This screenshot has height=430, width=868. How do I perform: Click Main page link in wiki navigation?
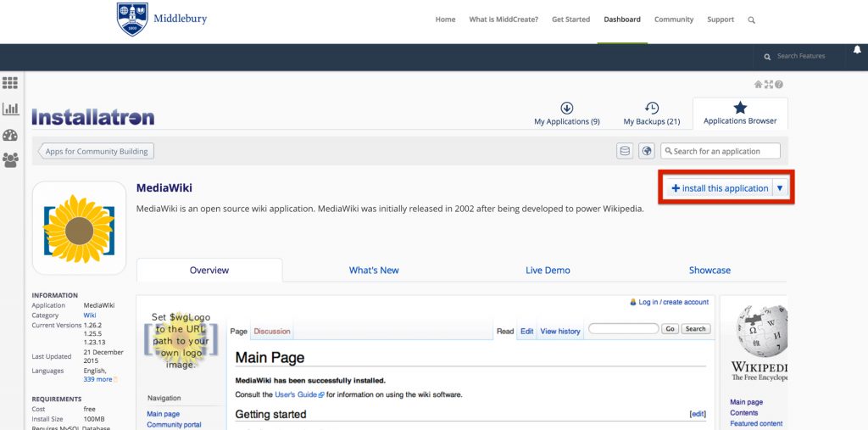164,414
